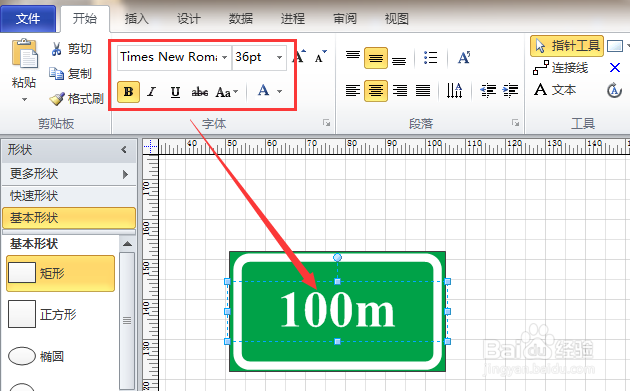Select the Connector tool 连接线
Image resolution: width=630 pixels, height=391 pixels.
pos(560,68)
